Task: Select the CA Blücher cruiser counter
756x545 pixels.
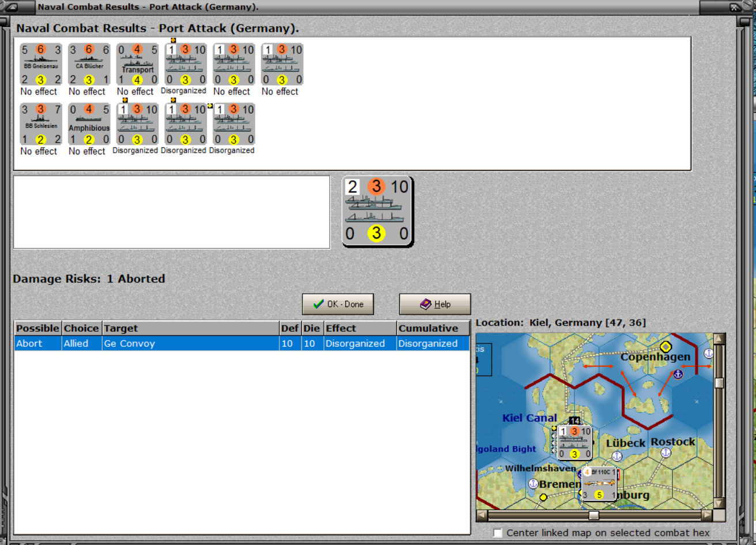Action: pyautogui.click(x=89, y=65)
